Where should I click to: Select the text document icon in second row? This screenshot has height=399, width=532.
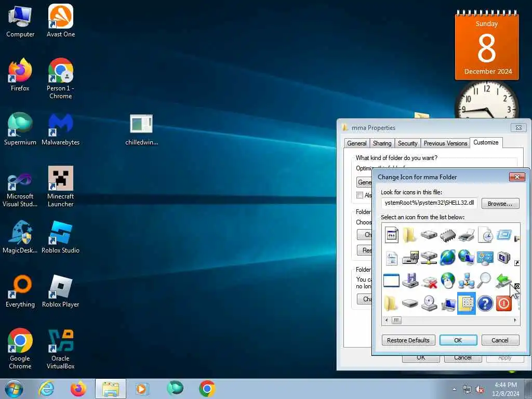pos(392,258)
